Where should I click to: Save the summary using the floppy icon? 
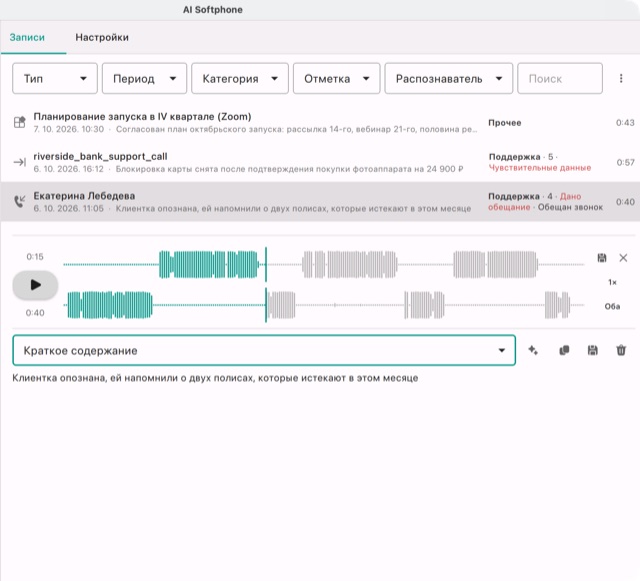coord(593,350)
